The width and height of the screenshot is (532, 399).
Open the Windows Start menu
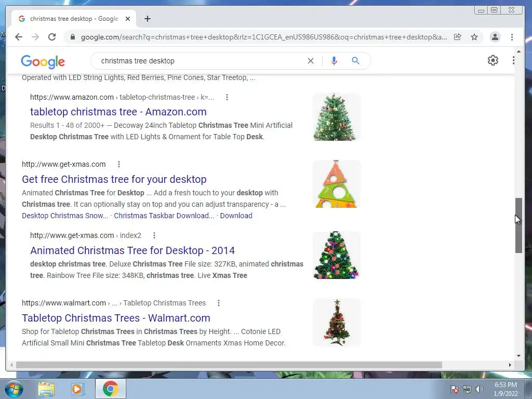pyautogui.click(x=13, y=389)
